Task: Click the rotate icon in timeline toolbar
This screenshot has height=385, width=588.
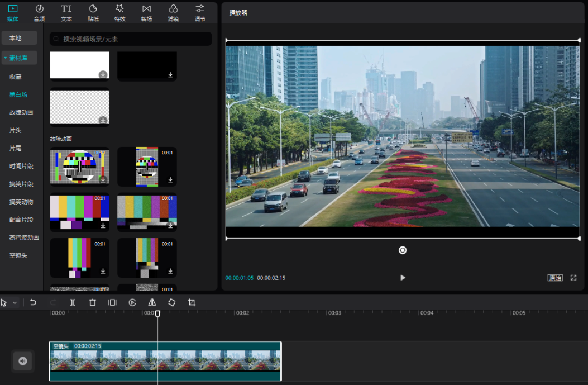Action: click(x=172, y=302)
